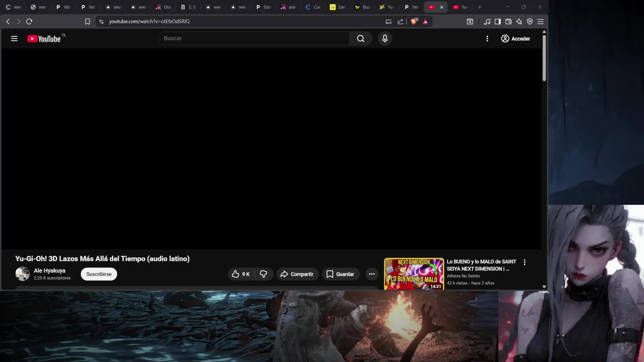Screen dimensions: 644x362
Task: Open Lo BUENO y lo MALO video title
Action: 481,265
